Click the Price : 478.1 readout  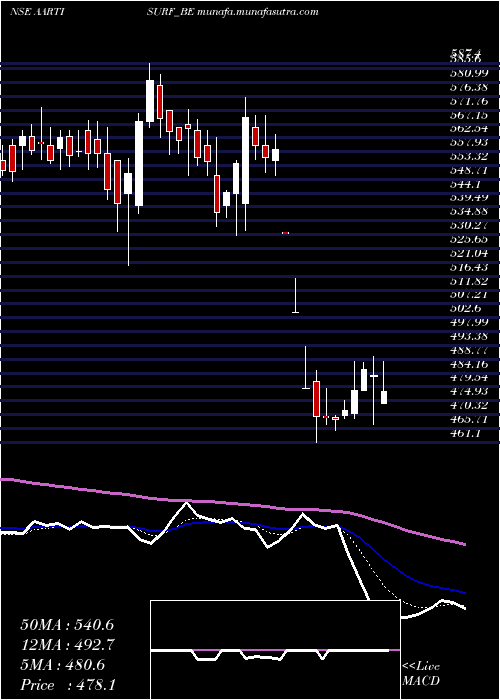(68, 685)
